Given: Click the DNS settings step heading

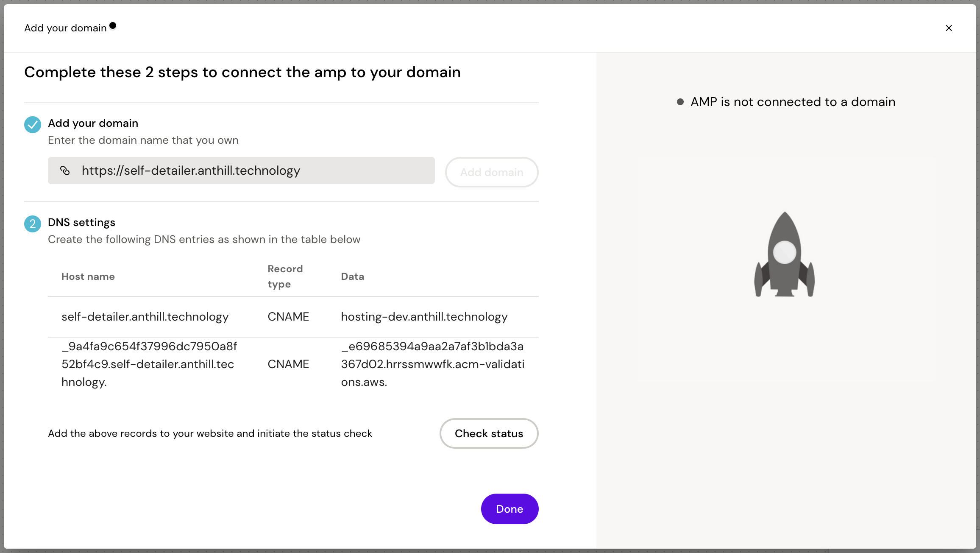Looking at the screenshot, I should [81, 222].
